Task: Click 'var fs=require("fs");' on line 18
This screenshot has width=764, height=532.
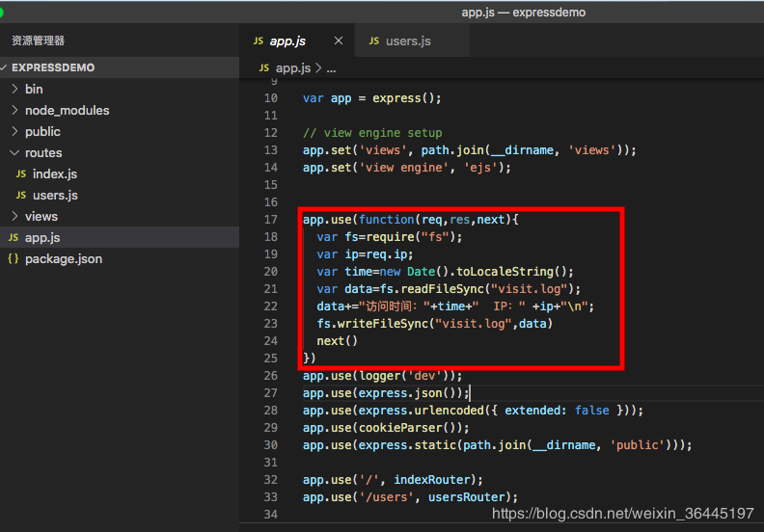Action: [x=390, y=237]
